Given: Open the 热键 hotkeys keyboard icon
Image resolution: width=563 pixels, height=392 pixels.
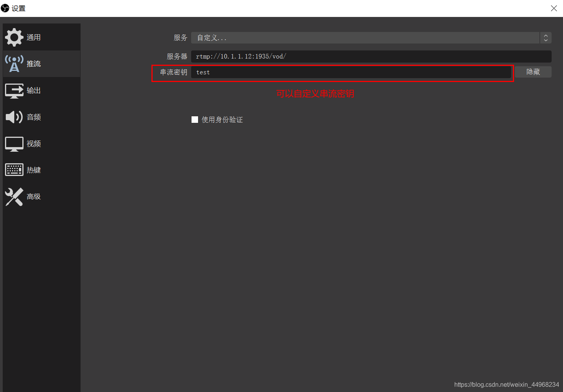Looking at the screenshot, I should point(14,170).
